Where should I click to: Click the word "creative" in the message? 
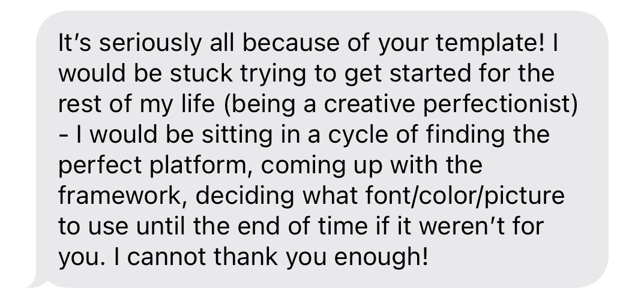369,104
